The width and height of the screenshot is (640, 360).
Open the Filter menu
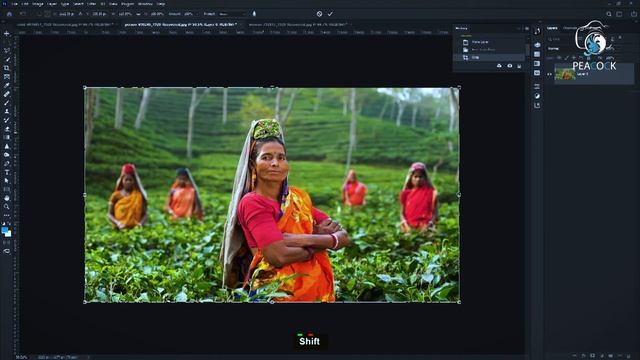(x=92, y=4)
